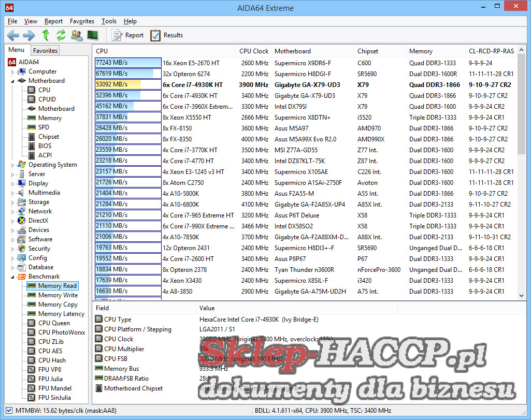
Task: Expand the Server tree node
Action: (12, 175)
